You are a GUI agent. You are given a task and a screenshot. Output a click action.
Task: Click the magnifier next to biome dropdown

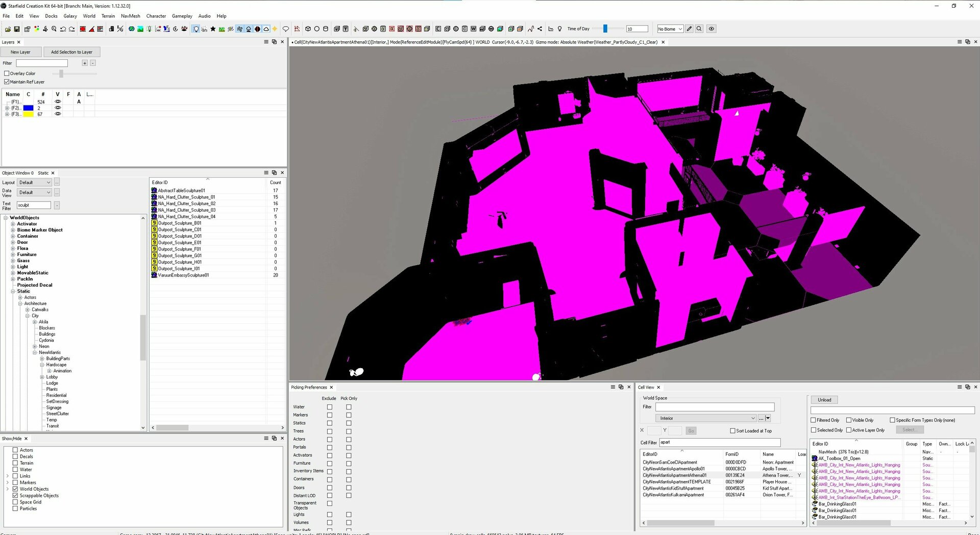[x=699, y=29]
